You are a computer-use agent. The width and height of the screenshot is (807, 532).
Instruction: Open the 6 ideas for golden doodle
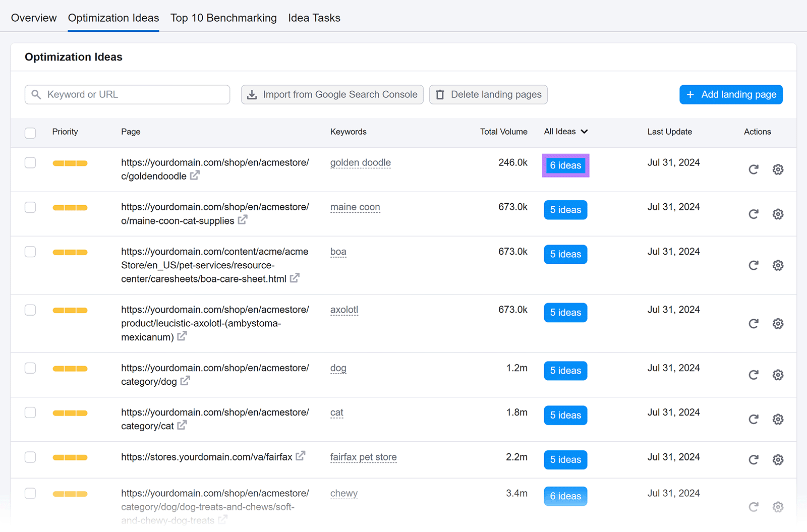point(565,165)
